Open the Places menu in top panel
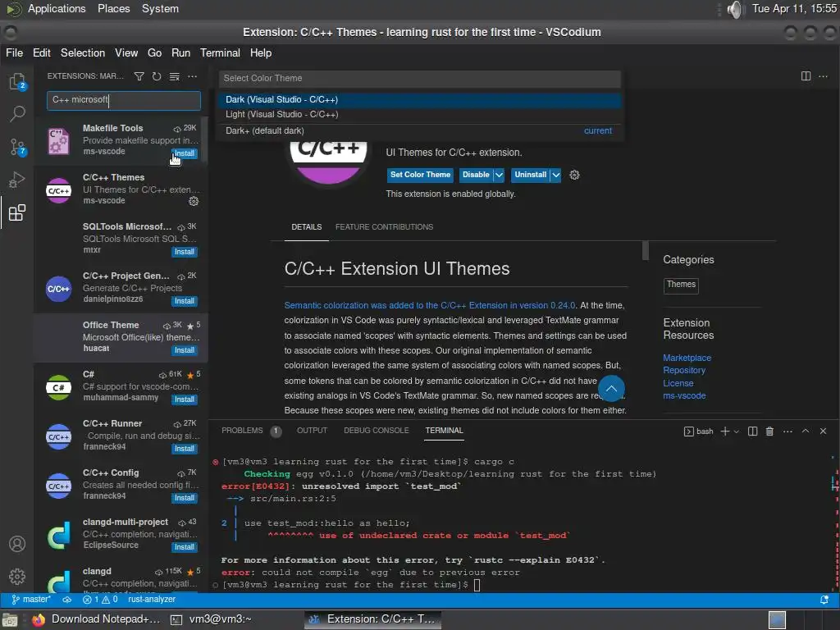The height and width of the screenshot is (630, 840). pyautogui.click(x=113, y=9)
